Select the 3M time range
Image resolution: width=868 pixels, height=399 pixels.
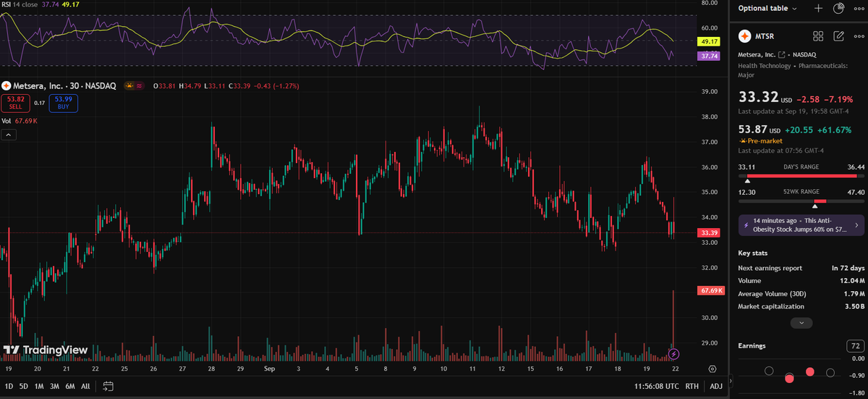point(54,386)
